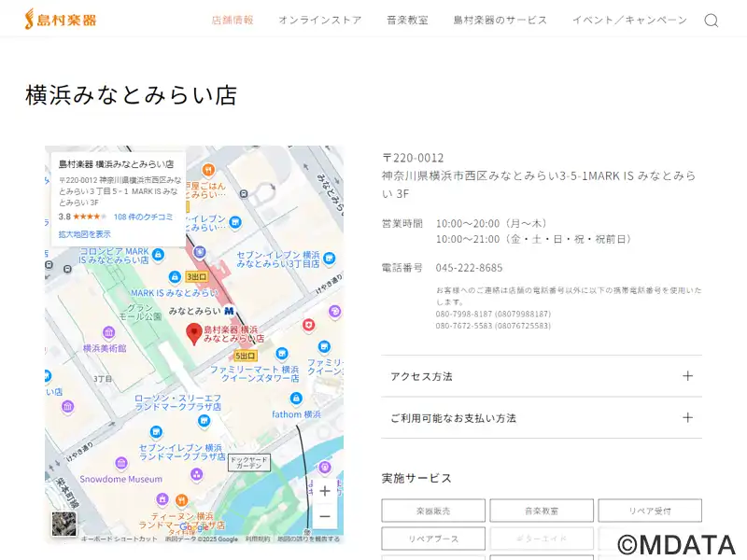Screen dimensions: 747x560
Task: Zoom in with the map plus button
Action: tap(324, 491)
